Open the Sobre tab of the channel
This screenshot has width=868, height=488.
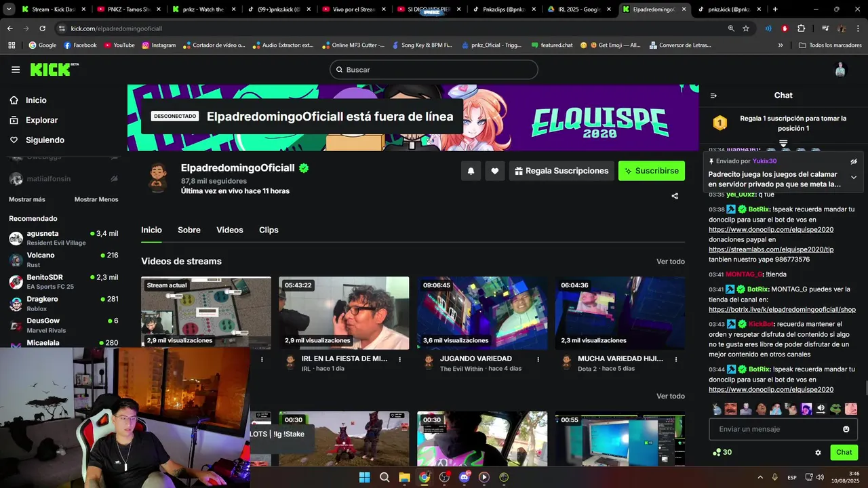coord(189,230)
